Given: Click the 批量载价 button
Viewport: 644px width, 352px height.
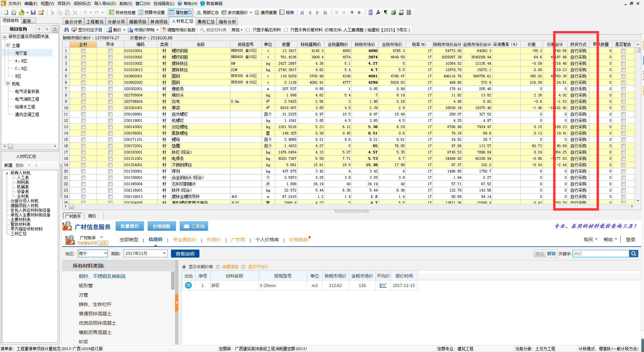Looking at the screenshot, I should coord(130,226).
